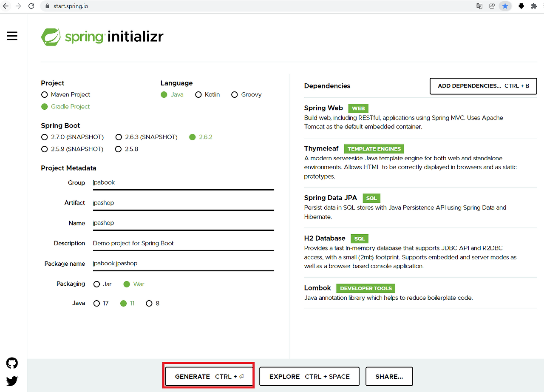Select Kotlin as the language
This screenshot has height=392, width=544.
[x=198, y=94]
